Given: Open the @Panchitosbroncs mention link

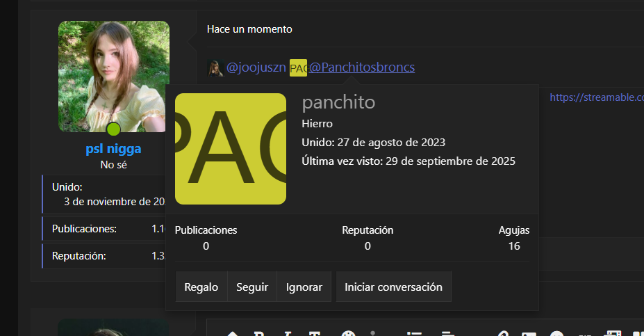Looking at the screenshot, I should (x=362, y=67).
